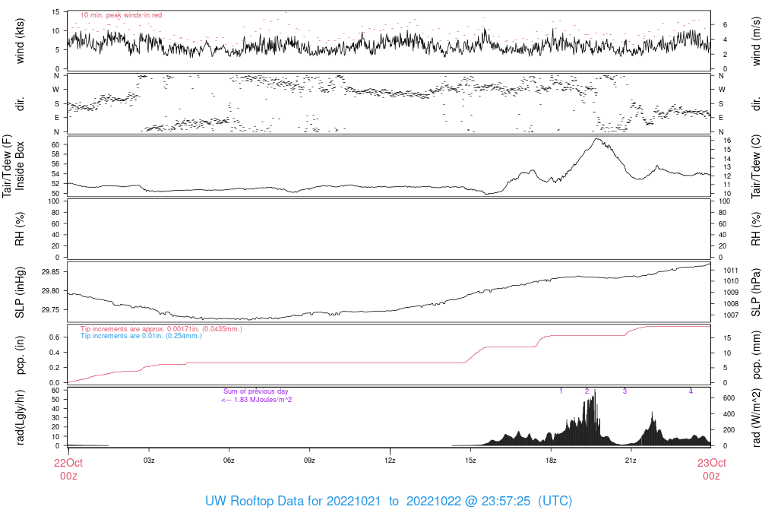Click radiation marker number 1
Viewport: 778px width, 532px height.
[x=561, y=391]
